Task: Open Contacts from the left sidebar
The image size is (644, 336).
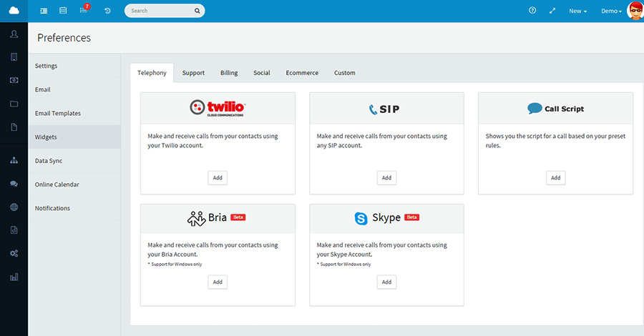Action: point(14,34)
